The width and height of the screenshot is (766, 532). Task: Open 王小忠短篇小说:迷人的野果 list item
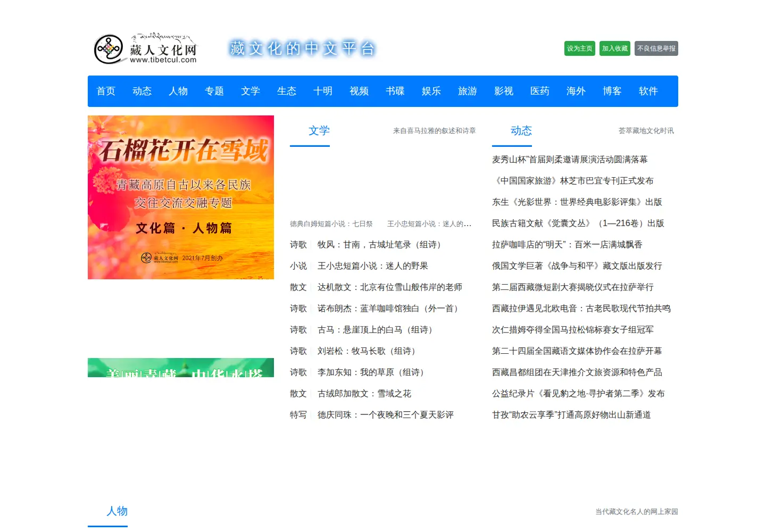(x=373, y=266)
